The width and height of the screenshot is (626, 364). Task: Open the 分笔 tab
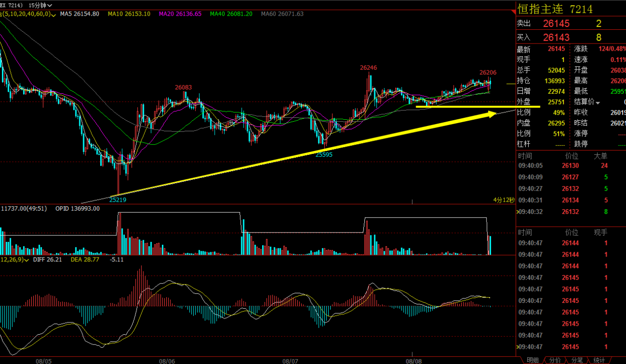[577, 360]
